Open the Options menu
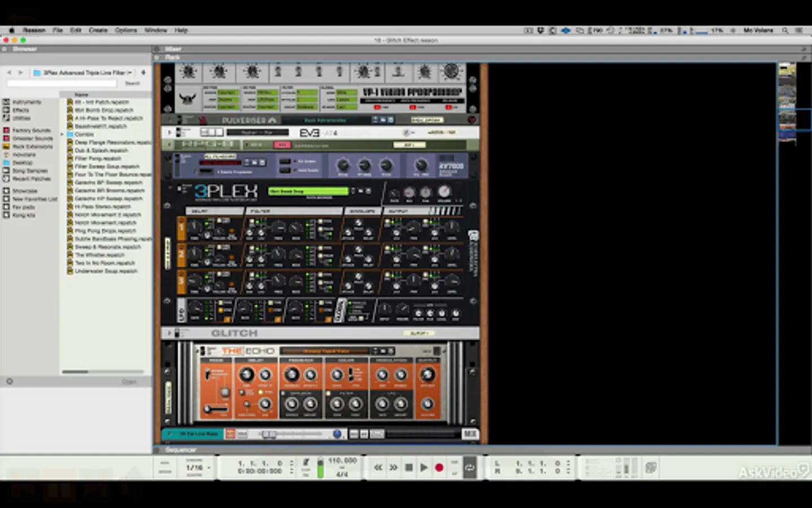 (x=126, y=30)
